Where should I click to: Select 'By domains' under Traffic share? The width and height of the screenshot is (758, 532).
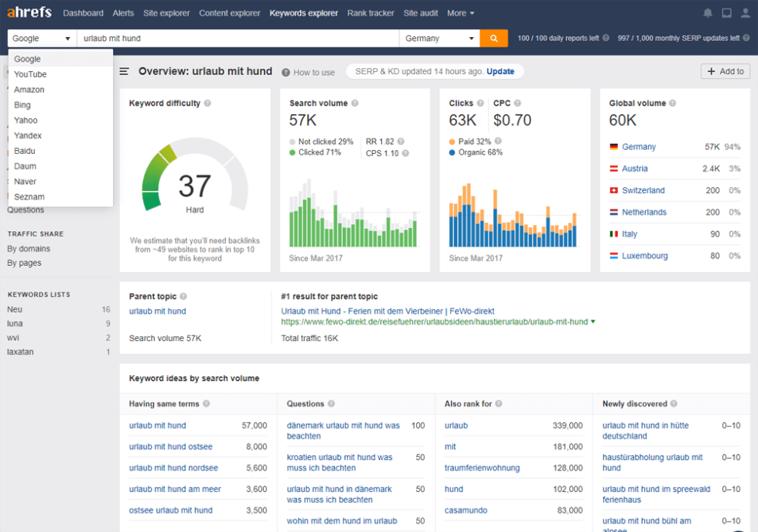pyautogui.click(x=27, y=248)
